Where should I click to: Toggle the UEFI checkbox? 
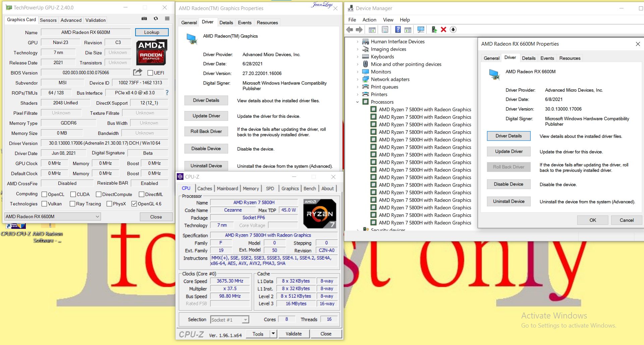(150, 73)
